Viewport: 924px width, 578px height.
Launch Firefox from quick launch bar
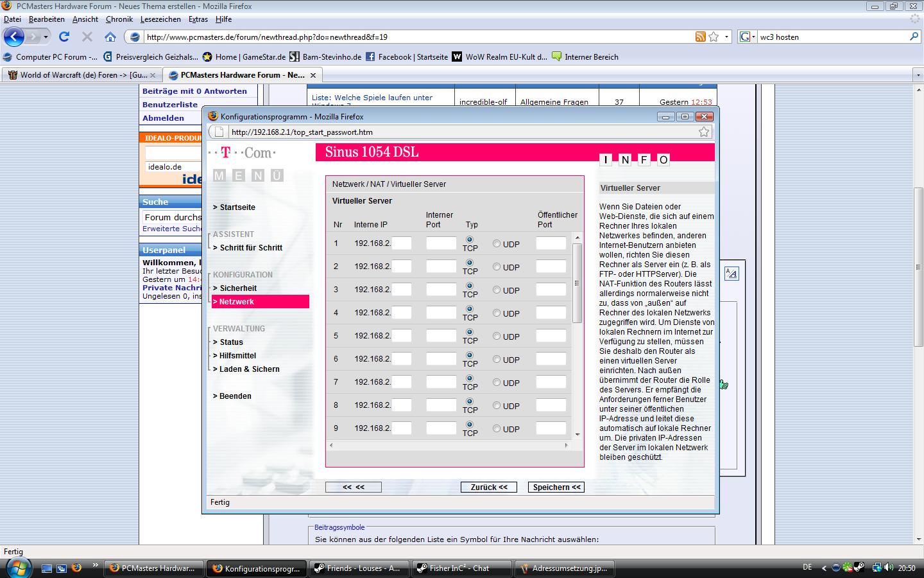click(x=76, y=568)
